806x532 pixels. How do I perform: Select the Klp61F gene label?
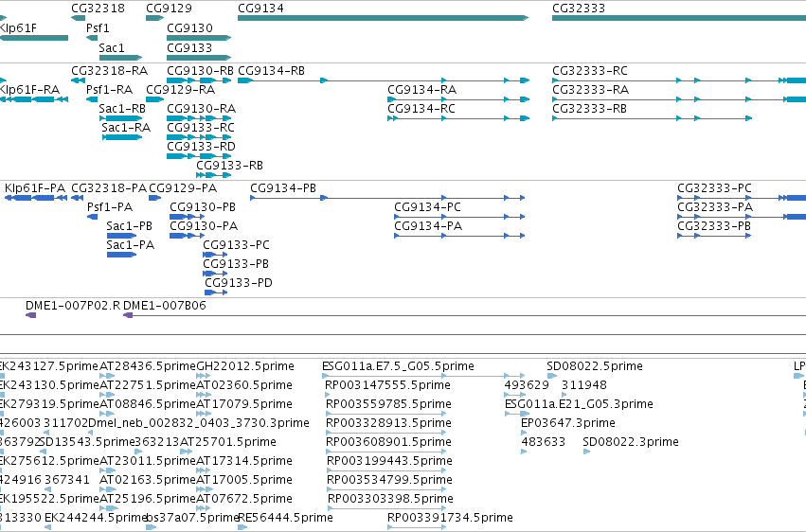[18, 27]
